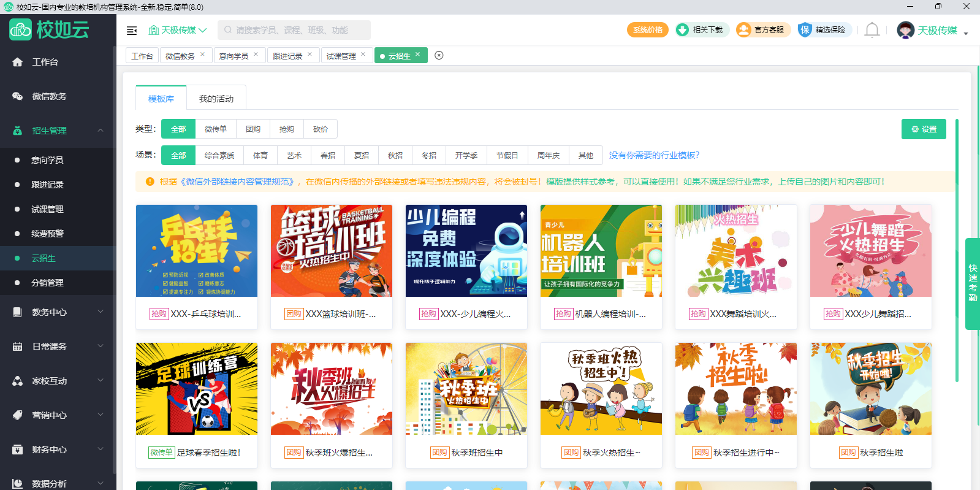Open 官方客服 customer service icon
The width and height of the screenshot is (980, 490).
743,30
